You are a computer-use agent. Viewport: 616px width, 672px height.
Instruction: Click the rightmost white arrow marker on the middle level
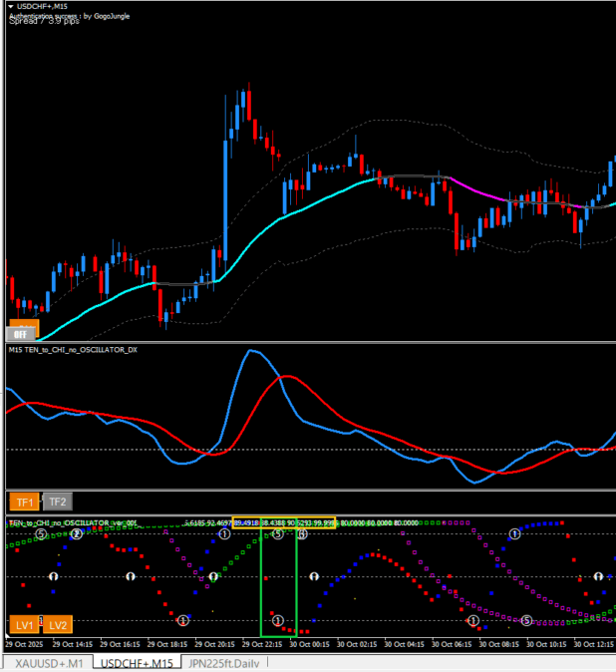(x=598, y=576)
